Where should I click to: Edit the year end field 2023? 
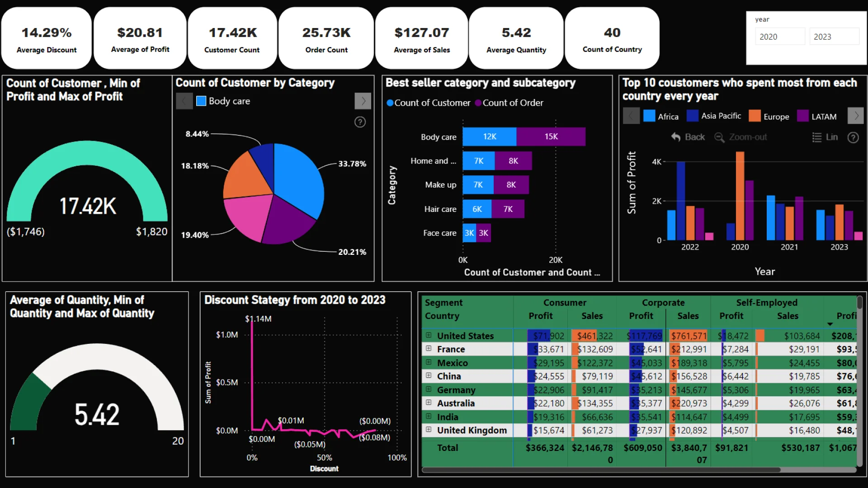coord(834,37)
